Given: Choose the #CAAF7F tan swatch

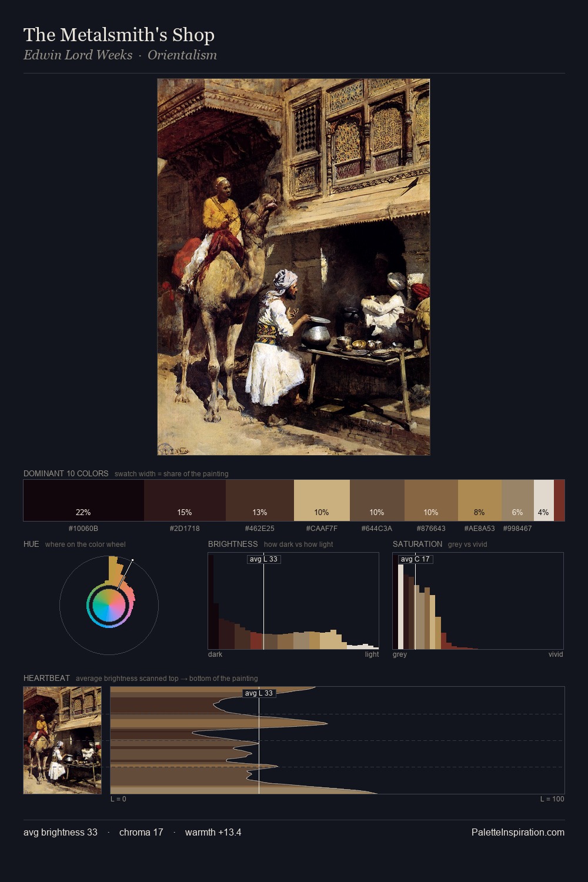Looking at the screenshot, I should click(x=322, y=500).
